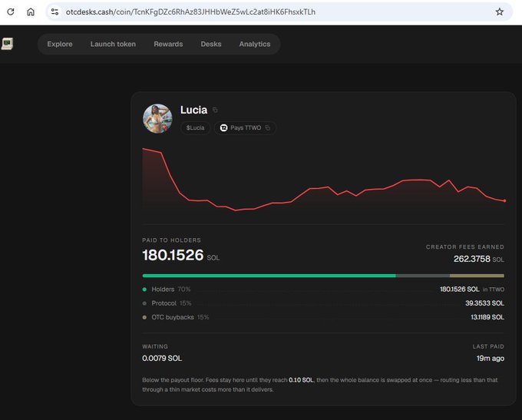Go to the browser home page icon
522x420 pixels.
coord(31,12)
